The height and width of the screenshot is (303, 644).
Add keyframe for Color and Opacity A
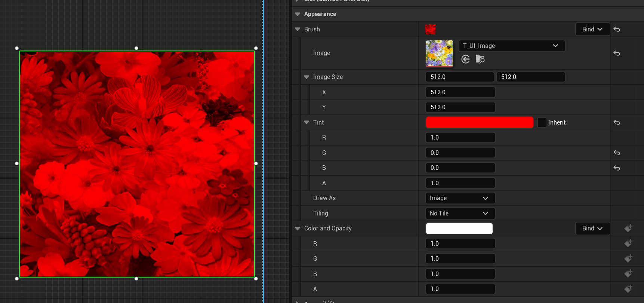pos(628,289)
